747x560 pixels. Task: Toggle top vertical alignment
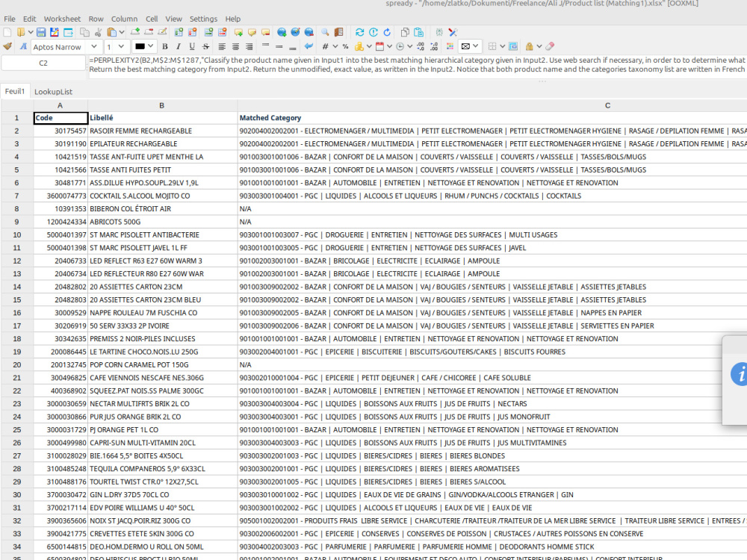tap(265, 45)
